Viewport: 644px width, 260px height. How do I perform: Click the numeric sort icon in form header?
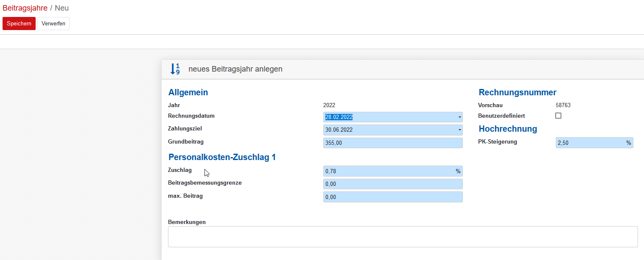[x=175, y=69]
